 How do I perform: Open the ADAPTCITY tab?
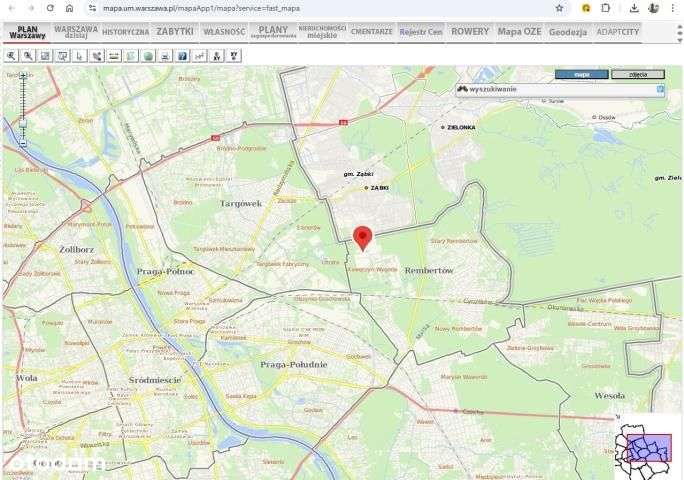pyautogui.click(x=618, y=32)
